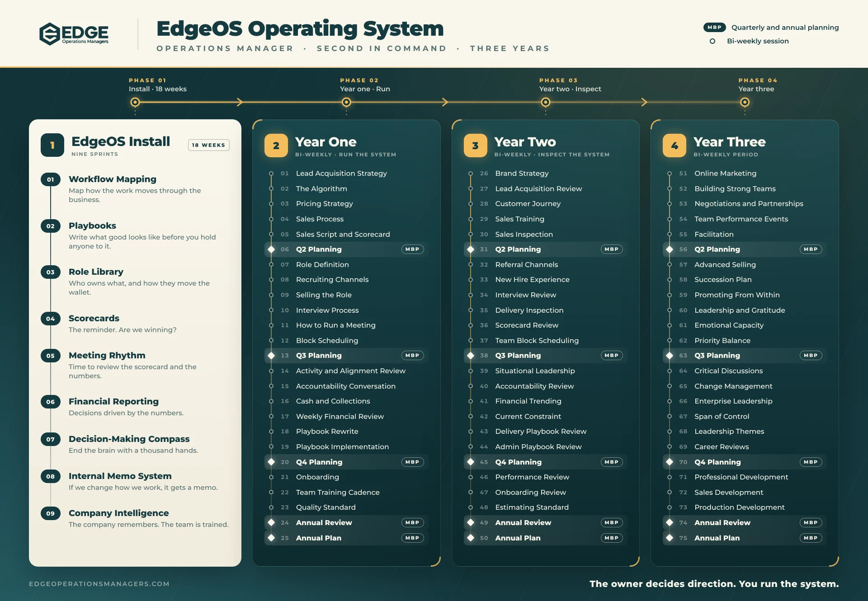Select sprint 08 Internal Memo System badge
The height and width of the screenshot is (601, 868).
click(51, 476)
